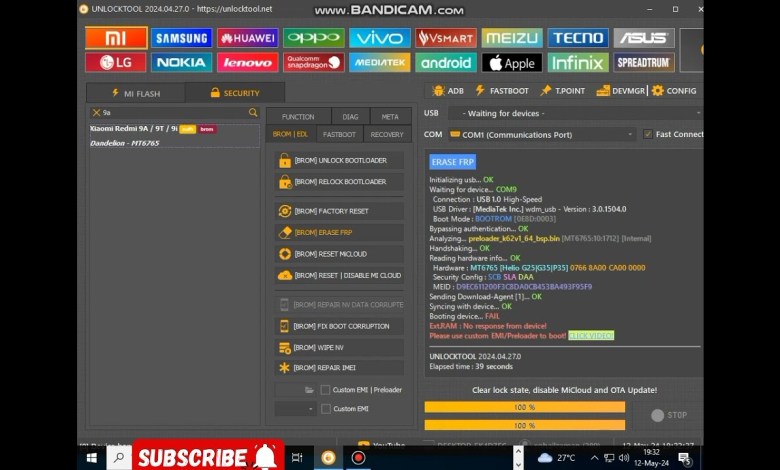Screen dimensions: 780x470
Task: Click [BROM] UNLOCK BOOTLOADER button
Action: (x=339, y=161)
